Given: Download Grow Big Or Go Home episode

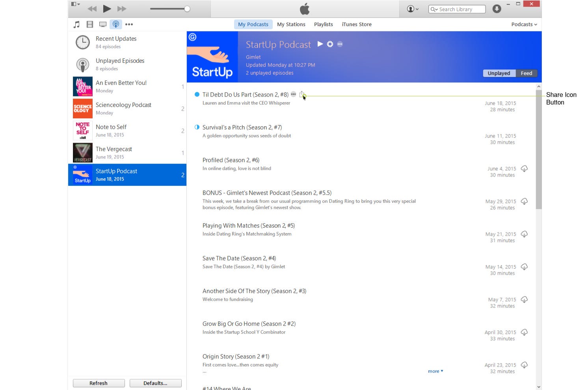Looking at the screenshot, I should coord(524,332).
